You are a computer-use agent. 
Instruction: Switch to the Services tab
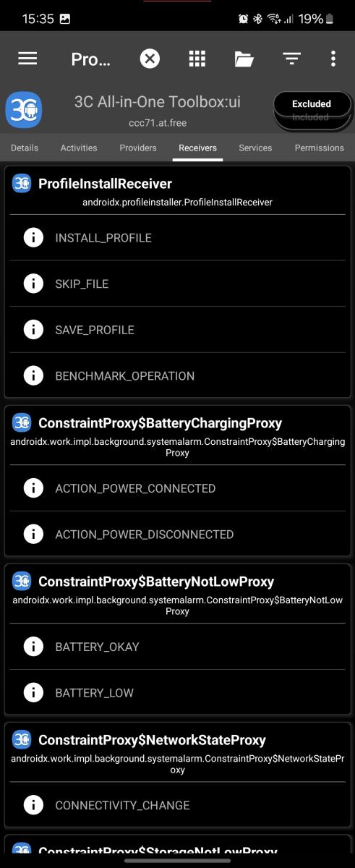pyautogui.click(x=255, y=148)
